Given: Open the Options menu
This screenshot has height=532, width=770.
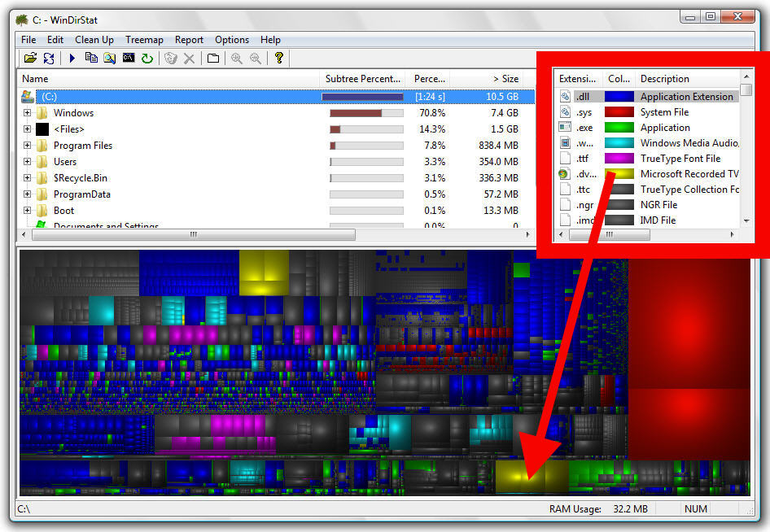Looking at the screenshot, I should [x=232, y=40].
